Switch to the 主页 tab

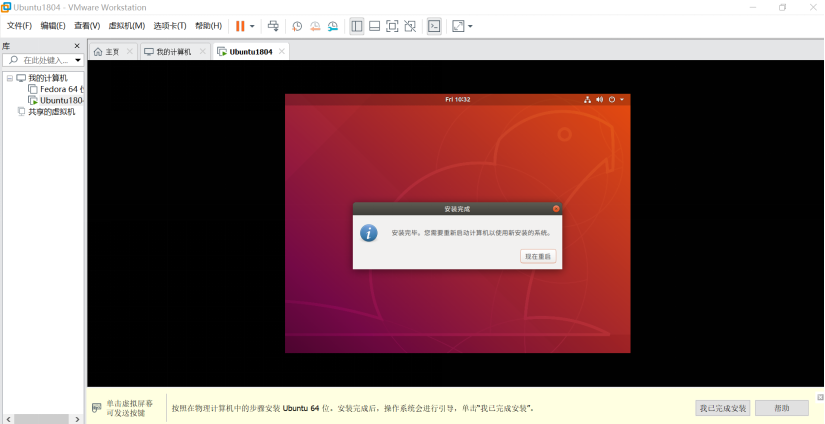point(113,52)
